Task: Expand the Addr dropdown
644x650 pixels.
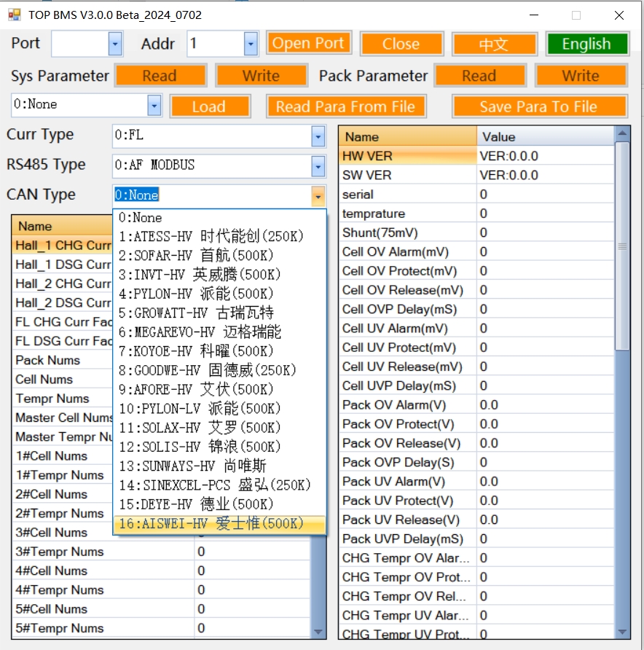Action: (251, 44)
